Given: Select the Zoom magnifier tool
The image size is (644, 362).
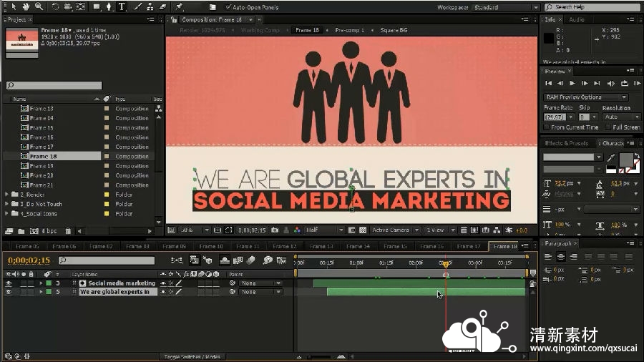Looking at the screenshot, I should click(x=39, y=6).
